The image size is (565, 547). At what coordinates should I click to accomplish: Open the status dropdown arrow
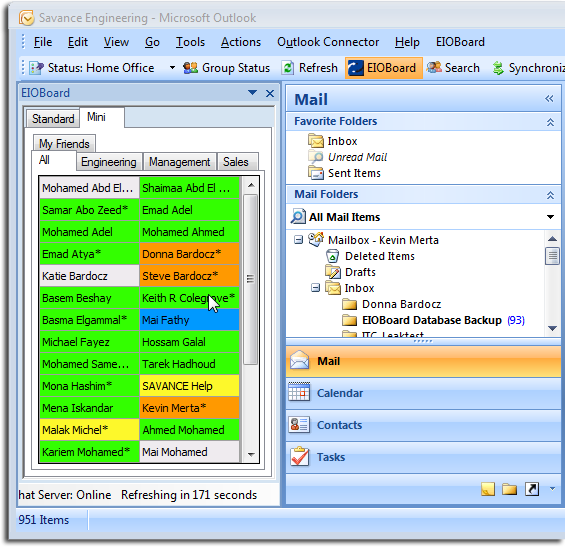pos(172,67)
